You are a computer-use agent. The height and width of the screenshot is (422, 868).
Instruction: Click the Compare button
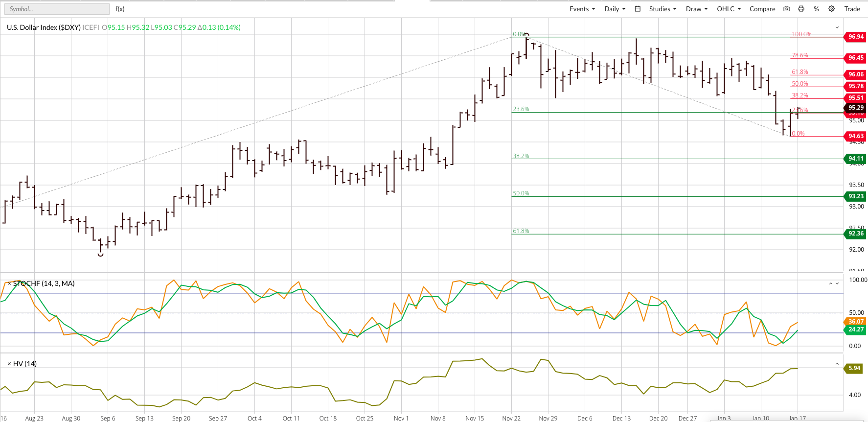tap(762, 9)
